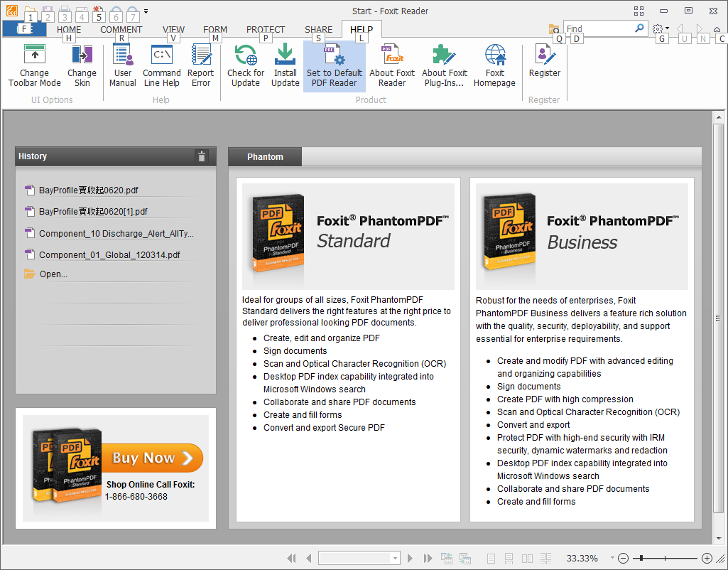Open the search settings gear dropdown
Screen dimensions: 728x570
pyautogui.click(x=661, y=29)
